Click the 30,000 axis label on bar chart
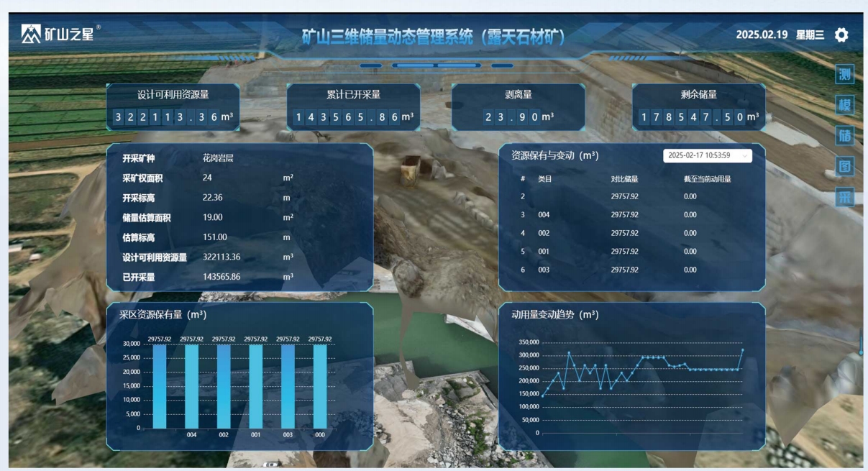 pyautogui.click(x=132, y=344)
